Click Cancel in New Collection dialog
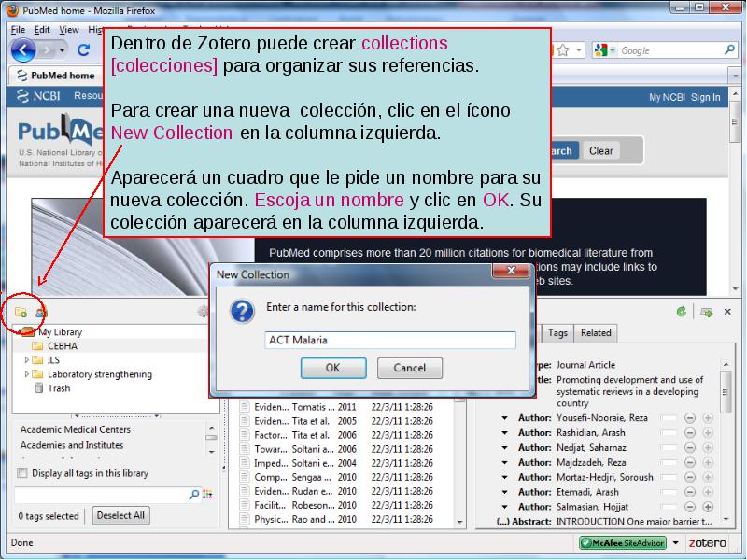 coord(410,368)
